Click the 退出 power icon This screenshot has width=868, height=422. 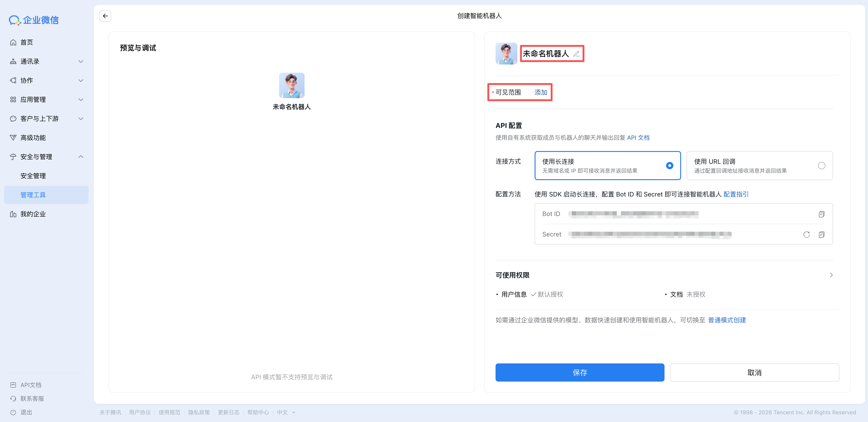[x=13, y=412]
